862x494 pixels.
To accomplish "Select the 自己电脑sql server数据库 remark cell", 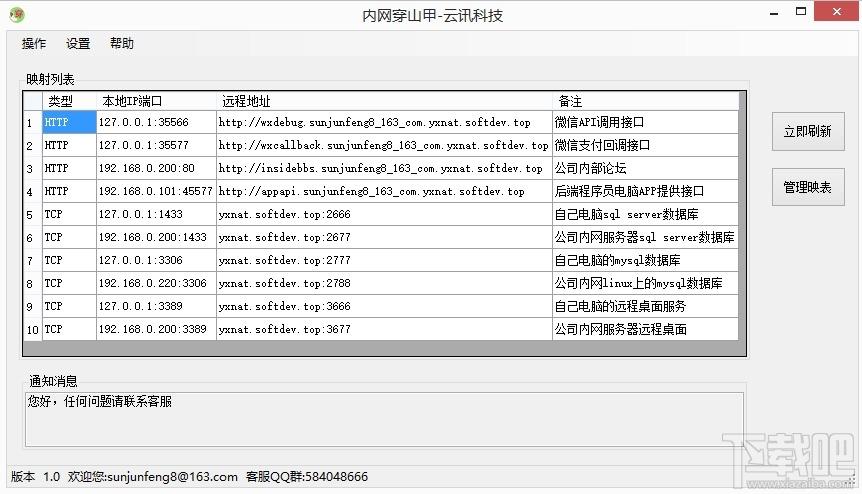I will pos(645,214).
